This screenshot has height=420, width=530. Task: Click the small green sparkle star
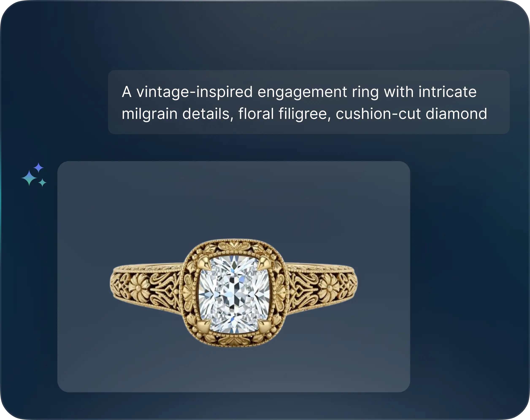(43, 183)
